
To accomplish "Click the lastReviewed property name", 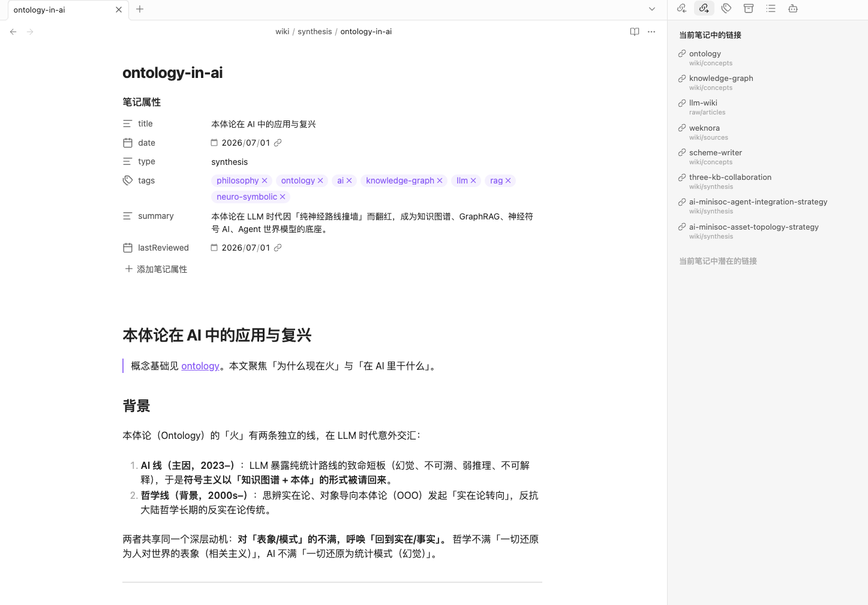I will point(163,248).
